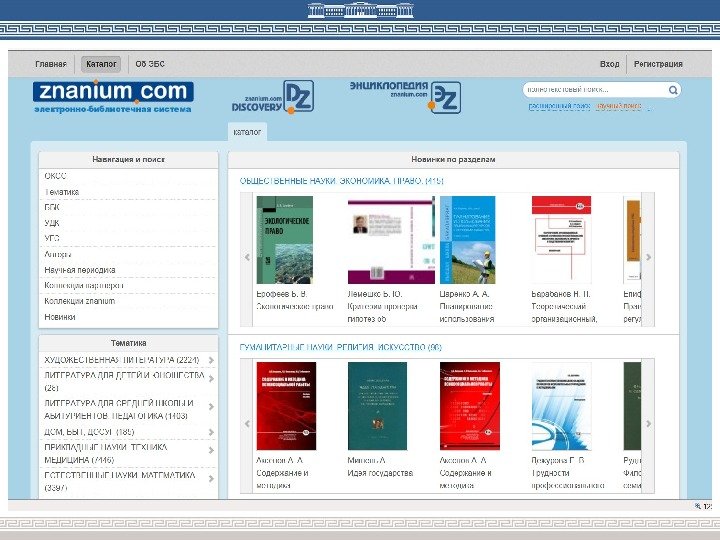
Task: Click the Навигация и поиск panel header
Action: point(128,160)
